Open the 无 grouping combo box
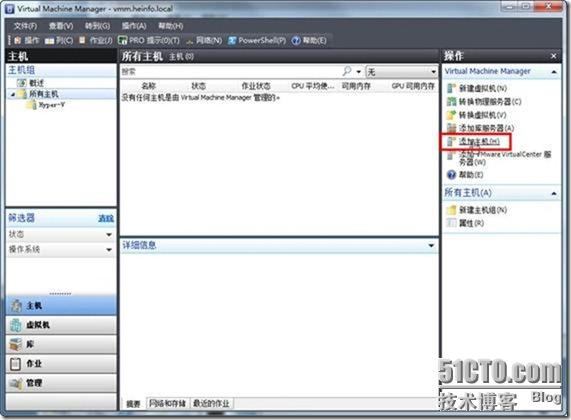The width and height of the screenshot is (571, 420). click(x=401, y=72)
